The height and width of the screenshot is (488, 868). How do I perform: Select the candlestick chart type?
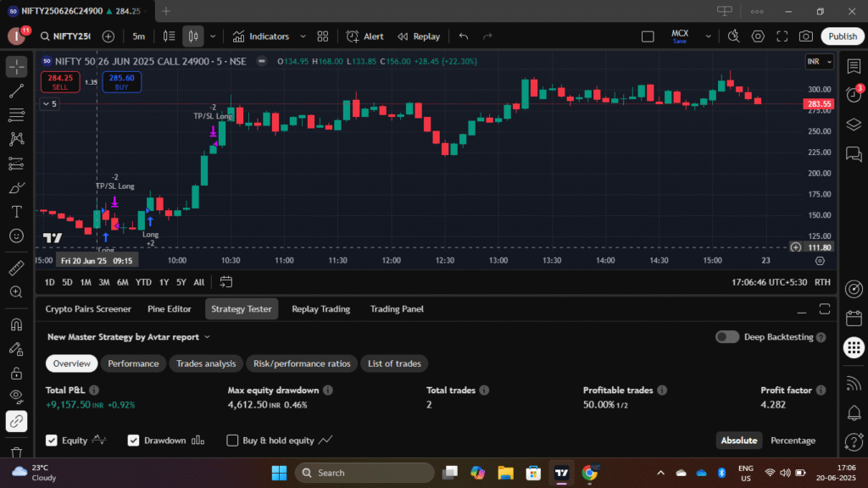point(193,36)
